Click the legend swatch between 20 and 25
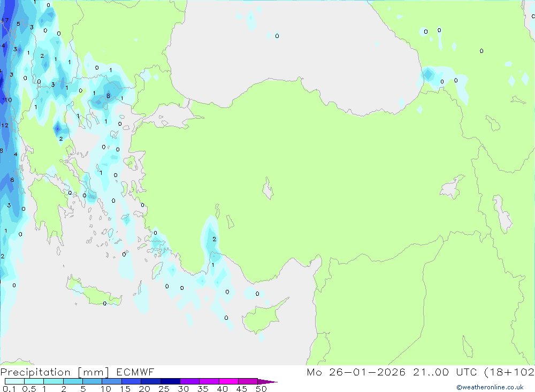 click(x=150, y=381)
